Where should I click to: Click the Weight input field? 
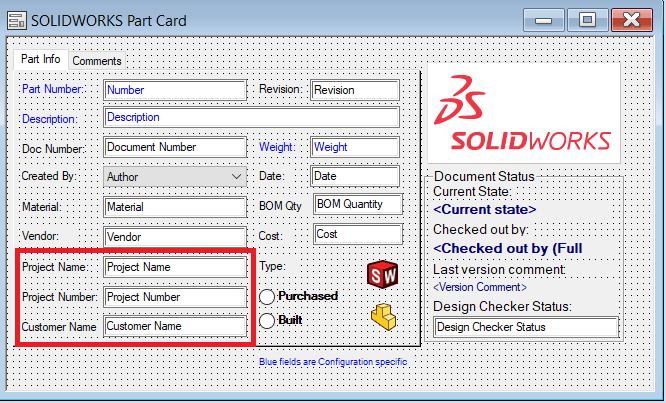[355, 147]
